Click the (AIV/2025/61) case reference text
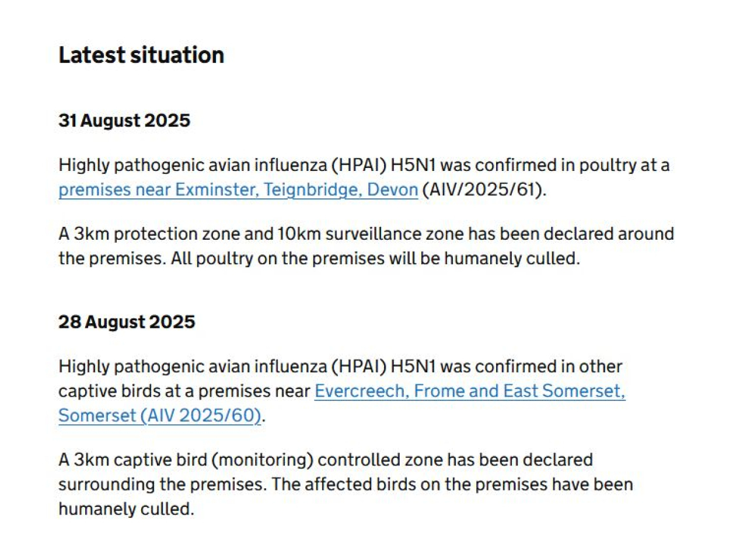The image size is (747, 560). 484,190
